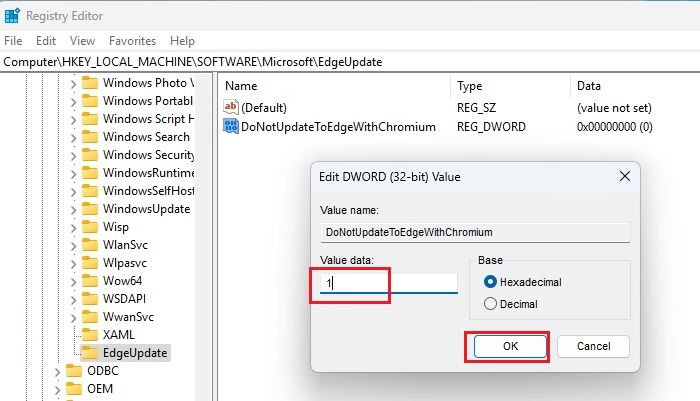Expand the Windows Script H tree node

(x=73, y=120)
